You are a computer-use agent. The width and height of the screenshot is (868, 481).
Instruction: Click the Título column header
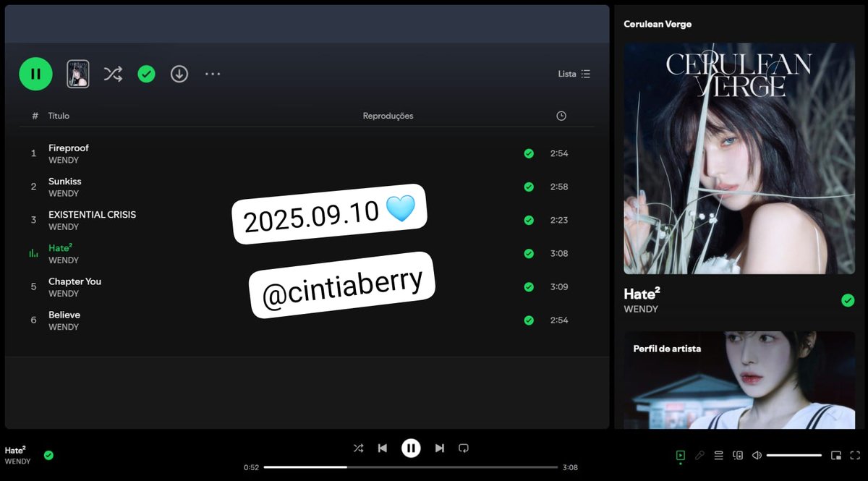tap(59, 116)
